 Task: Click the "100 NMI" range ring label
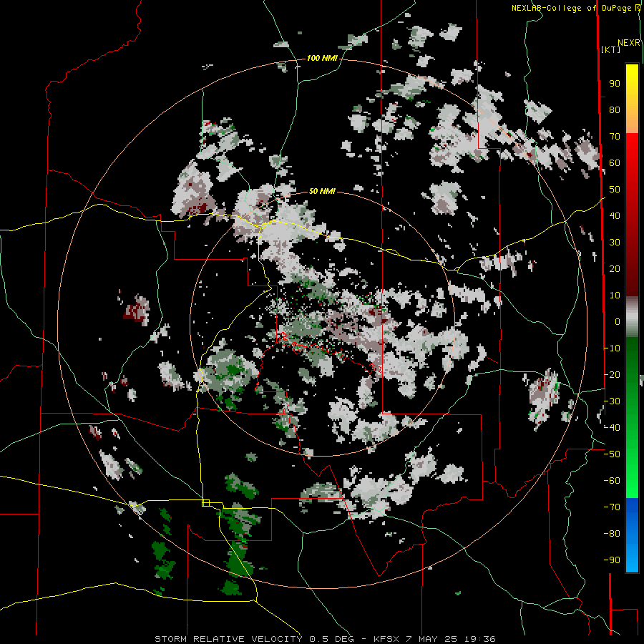(x=322, y=59)
